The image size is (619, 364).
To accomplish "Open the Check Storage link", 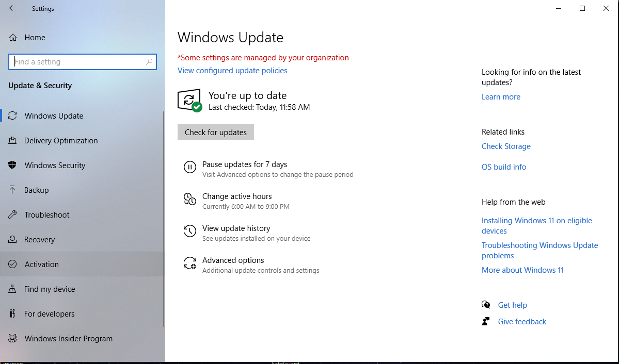I will tap(506, 146).
